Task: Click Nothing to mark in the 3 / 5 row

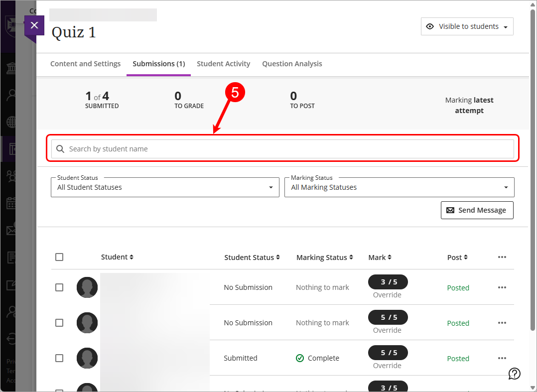Action: coord(322,287)
